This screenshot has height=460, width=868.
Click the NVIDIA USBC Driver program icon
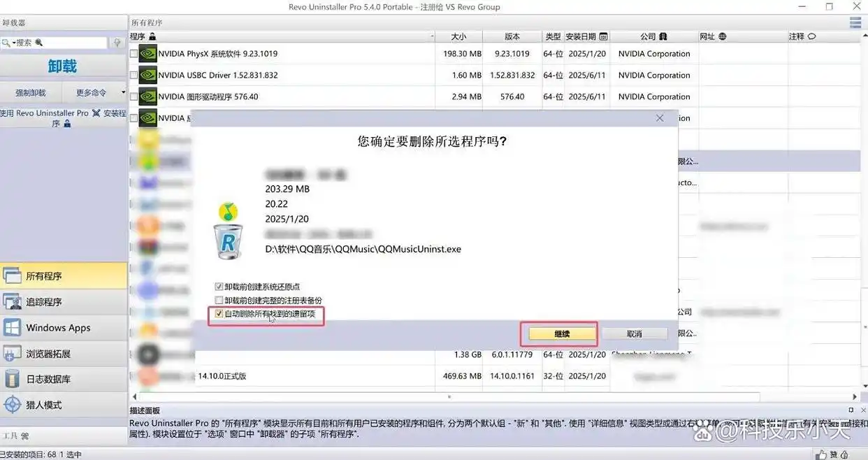[x=147, y=75]
